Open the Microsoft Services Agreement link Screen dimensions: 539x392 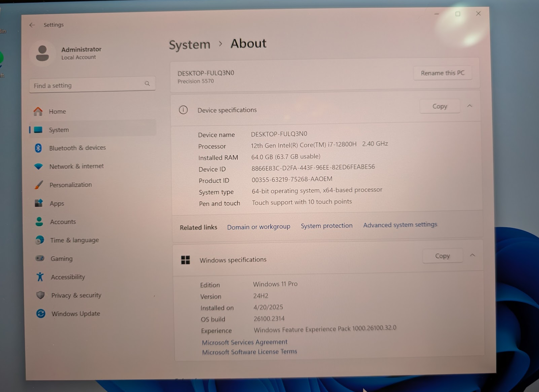[245, 342]
